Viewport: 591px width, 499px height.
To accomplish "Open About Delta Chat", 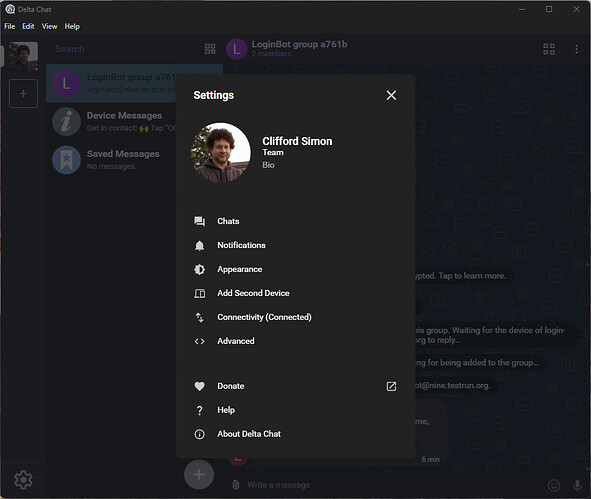I will [x=296, y=434].
